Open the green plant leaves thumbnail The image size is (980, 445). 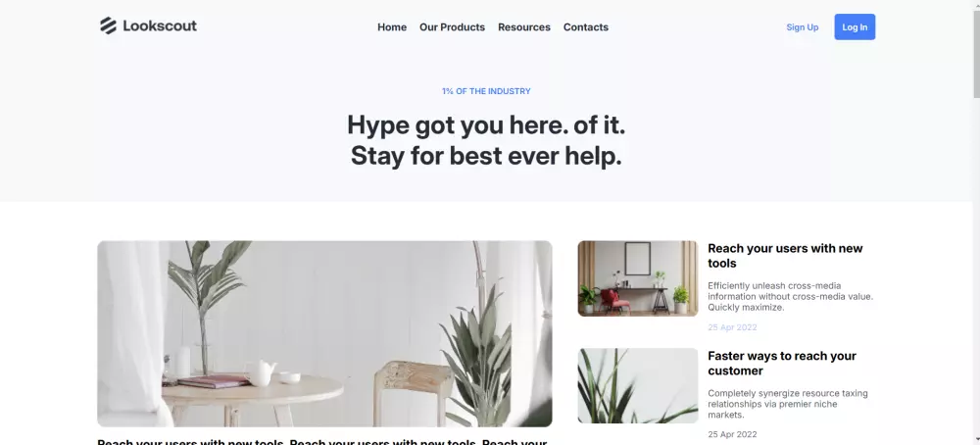(638, 385)
